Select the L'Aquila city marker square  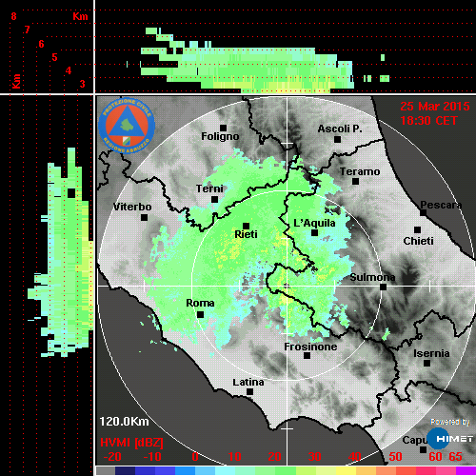click(x=314, y=233)
